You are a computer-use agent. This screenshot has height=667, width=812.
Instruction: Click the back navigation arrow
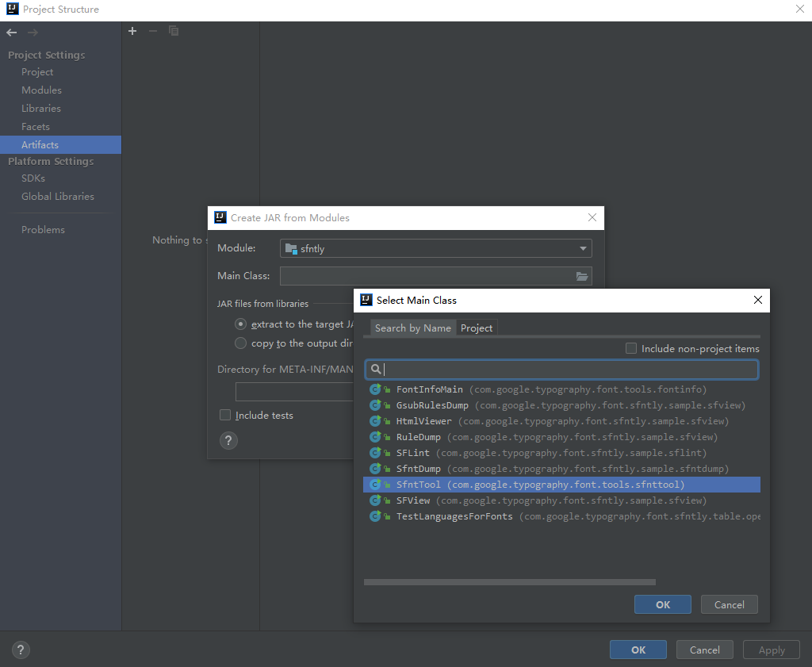[x=12, y=33]
